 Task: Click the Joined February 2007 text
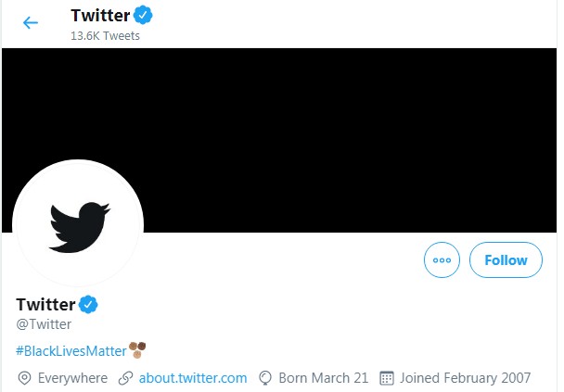coord(465,378)
